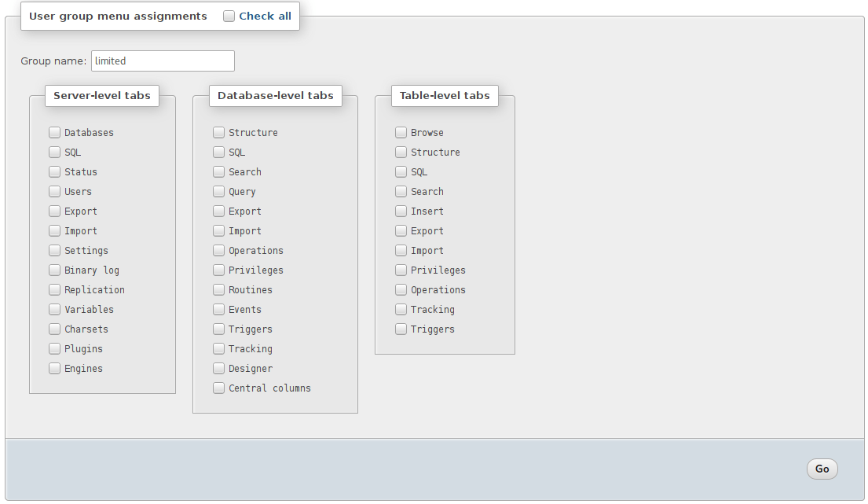This screenshot has width=868, height=504.
Task: Check the Databases server-level tab
Action: tap(54, 132)
